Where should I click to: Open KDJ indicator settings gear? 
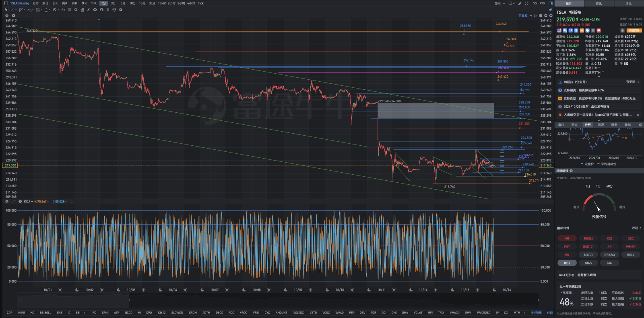tap(7, 201)
